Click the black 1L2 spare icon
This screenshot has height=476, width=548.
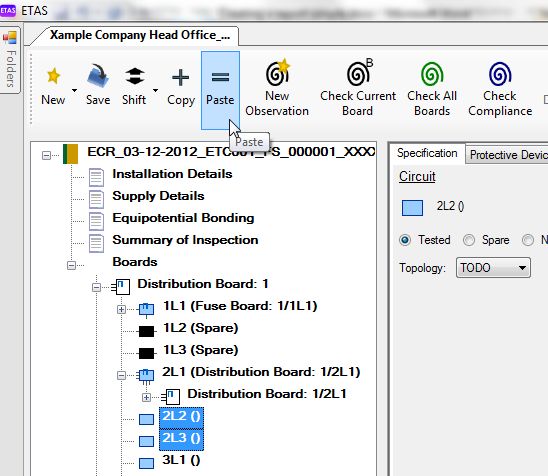coord(146,331)
